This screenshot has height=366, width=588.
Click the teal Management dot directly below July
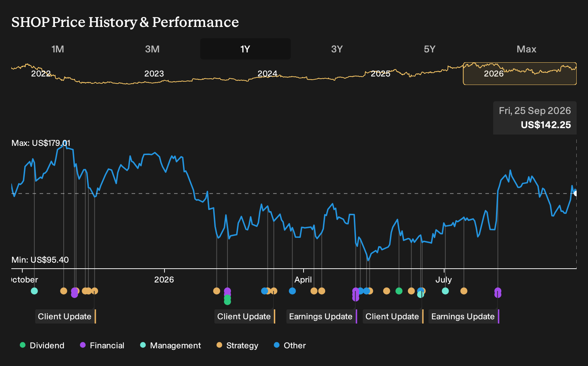(445, 291)
